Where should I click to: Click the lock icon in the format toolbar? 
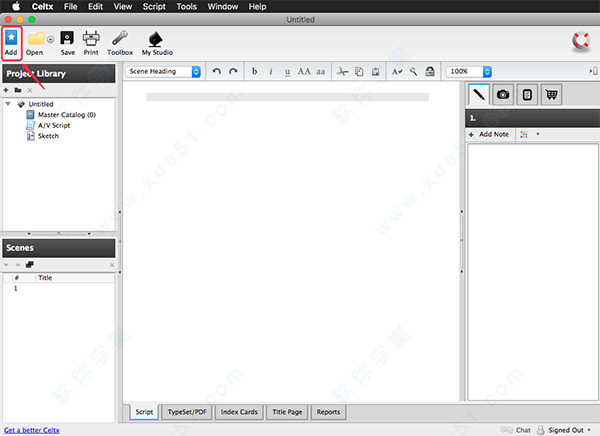pyautogui.click(x=430, y=72)
